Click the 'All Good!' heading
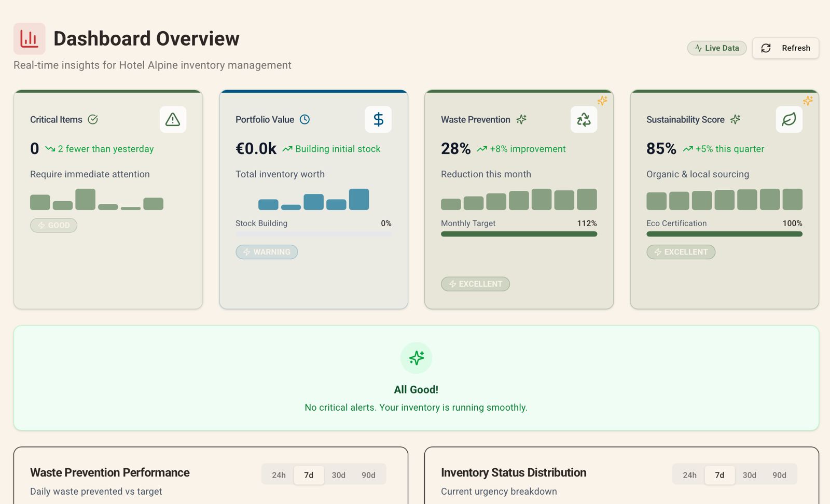The width and height of the screenshot is (830, 504). tap(416, 390)
